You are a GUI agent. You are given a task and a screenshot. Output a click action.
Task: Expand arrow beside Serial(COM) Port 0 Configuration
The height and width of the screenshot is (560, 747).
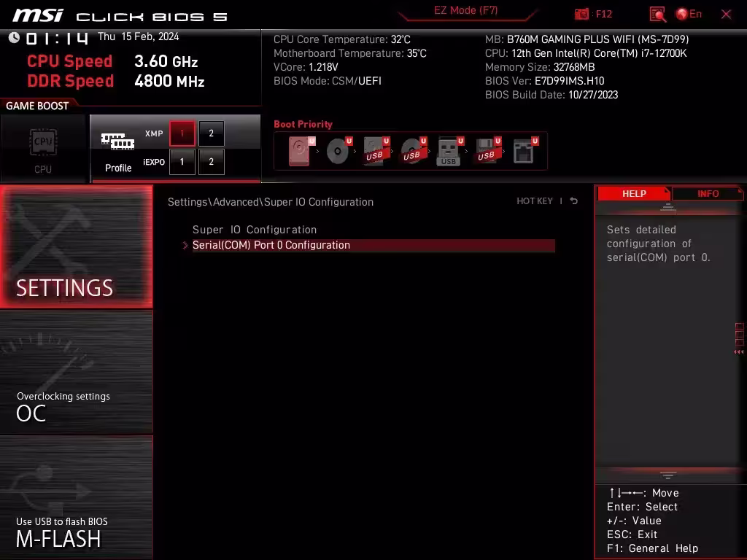185,245
